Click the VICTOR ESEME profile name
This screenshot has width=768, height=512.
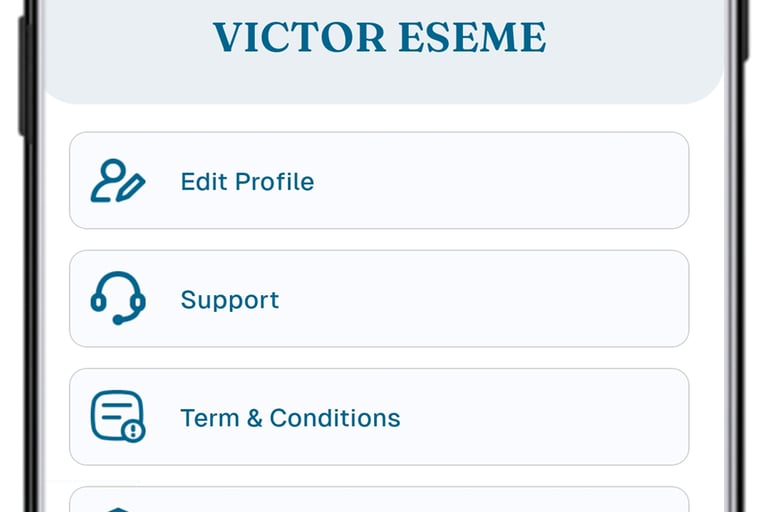tap(380, 38)
